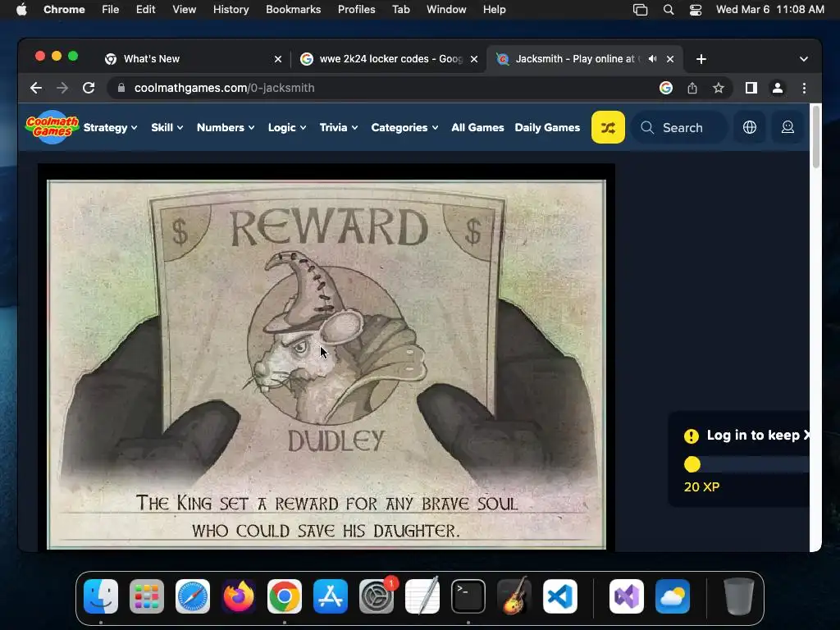
Task: Click the page vertical scrollbar
Action: (x=816, y=137)
